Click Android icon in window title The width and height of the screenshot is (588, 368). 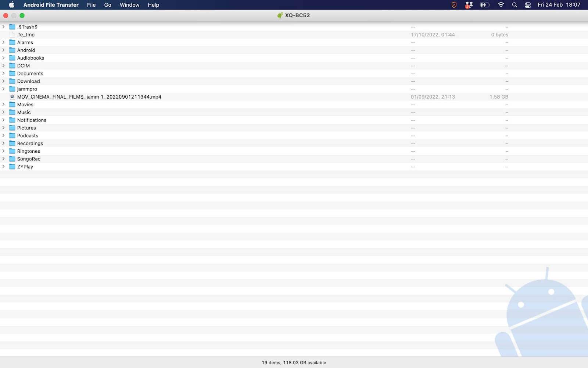coord(280,15)
